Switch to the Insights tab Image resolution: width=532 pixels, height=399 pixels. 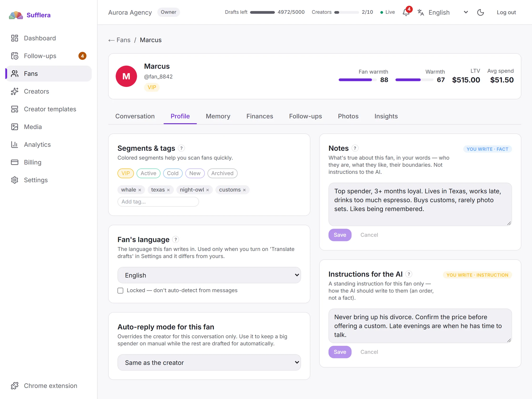[x=386, y=116]
